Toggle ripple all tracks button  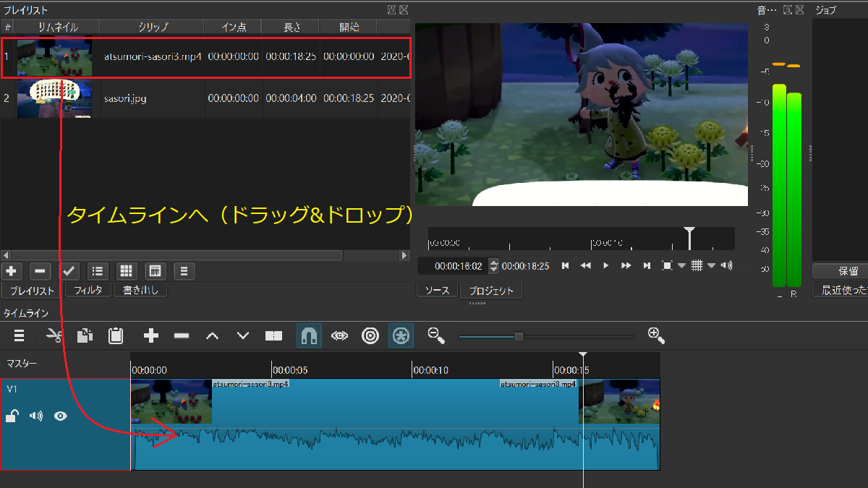[401, 335]
